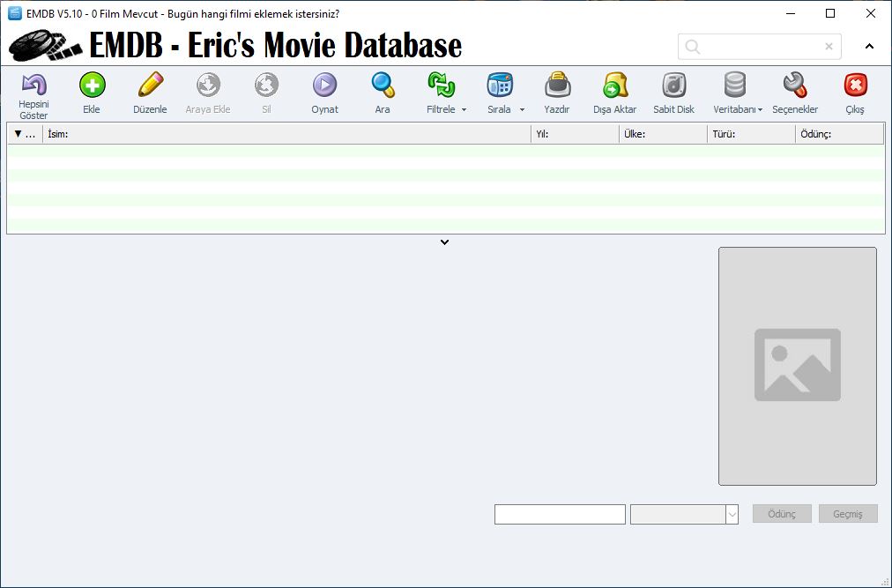Sort by the Türü column header
The image size is (892, 588).
pyautogui.click(x=752, y=134)
